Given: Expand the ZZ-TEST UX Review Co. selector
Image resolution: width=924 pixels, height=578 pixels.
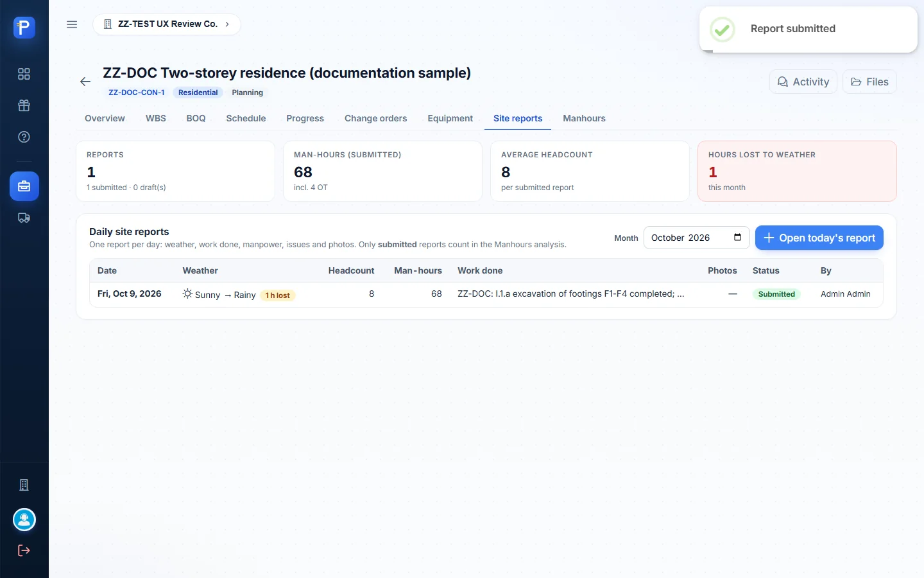Looking at the screenshot, I should click(167, 24).
